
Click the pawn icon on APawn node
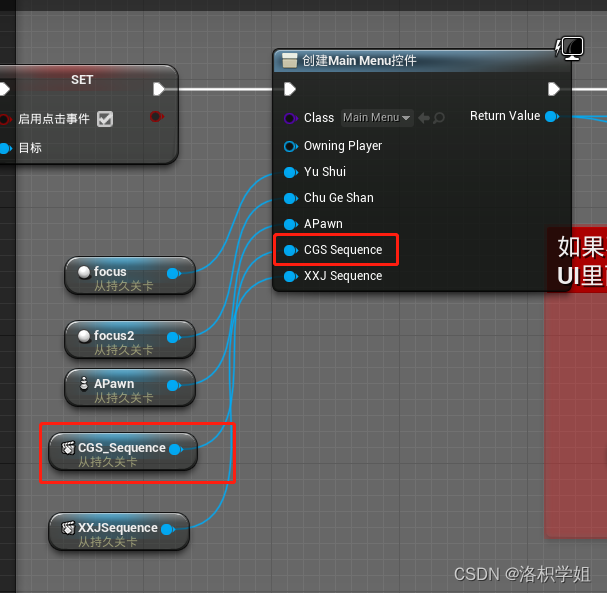[x=84, y=384]
